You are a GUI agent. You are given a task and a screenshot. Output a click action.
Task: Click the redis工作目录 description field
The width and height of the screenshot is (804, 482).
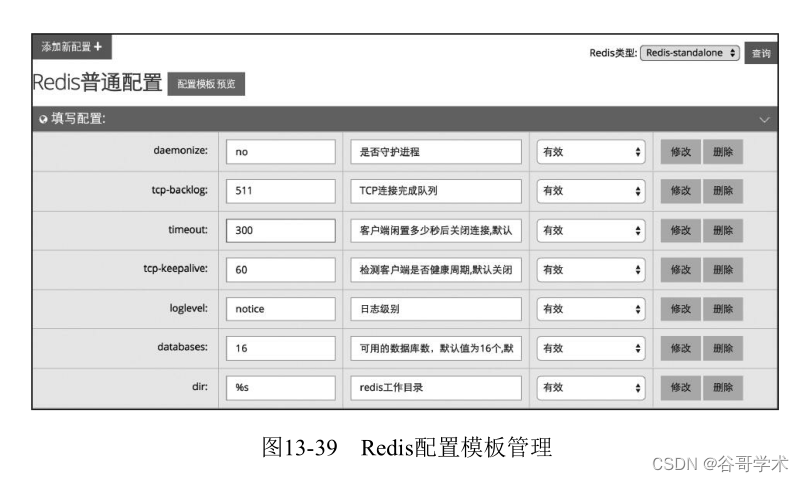436,388
